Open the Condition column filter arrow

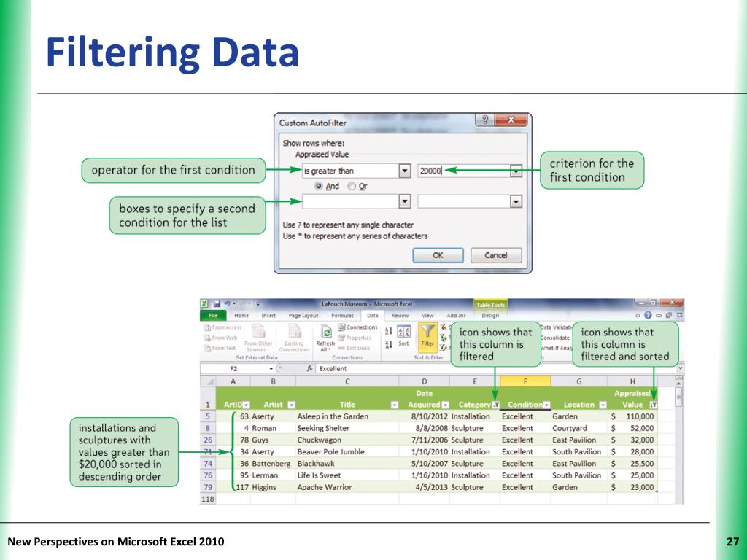[547, 405]
